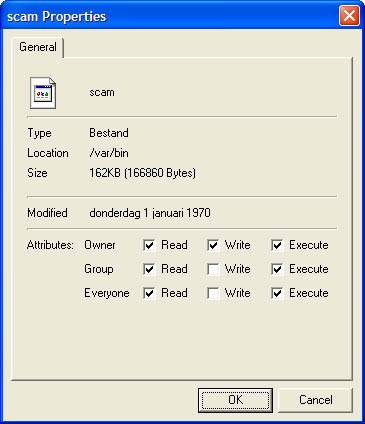Uncheck Owner Read permission
Image resolution: width=365 pixels, height=424 pixels.
pyautogui.click(x=149, y=245)
